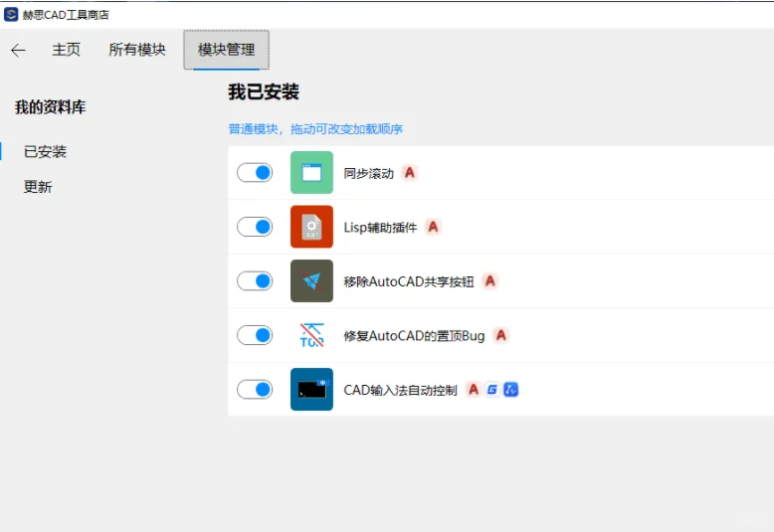This screenshot has width=774, height=532.
Task: Click the 移除AutoCAD共享按钮 module name
Action: coord(409,281)
